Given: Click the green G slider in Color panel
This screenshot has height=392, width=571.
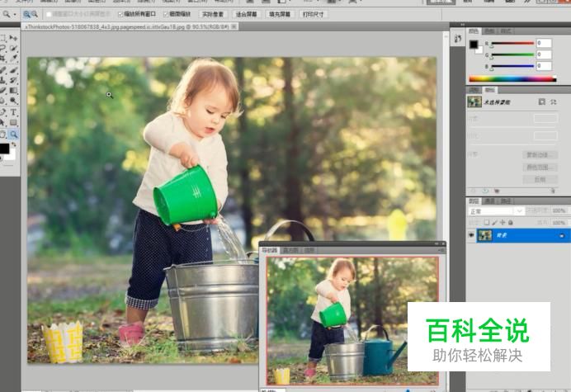Looking at the screenshot, I should pos(512,55).
